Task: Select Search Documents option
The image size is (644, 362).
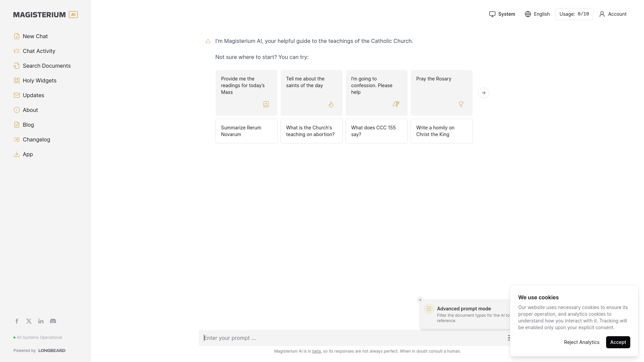Action: click(46, 65)
